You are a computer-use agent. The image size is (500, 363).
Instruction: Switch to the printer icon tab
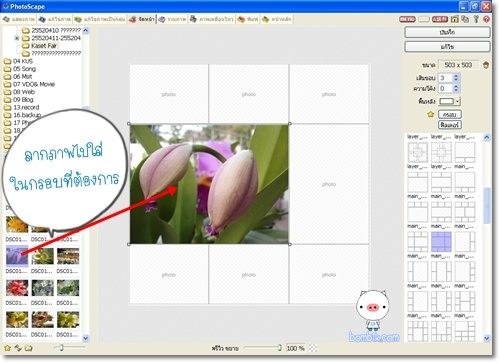tap(247, 19)
